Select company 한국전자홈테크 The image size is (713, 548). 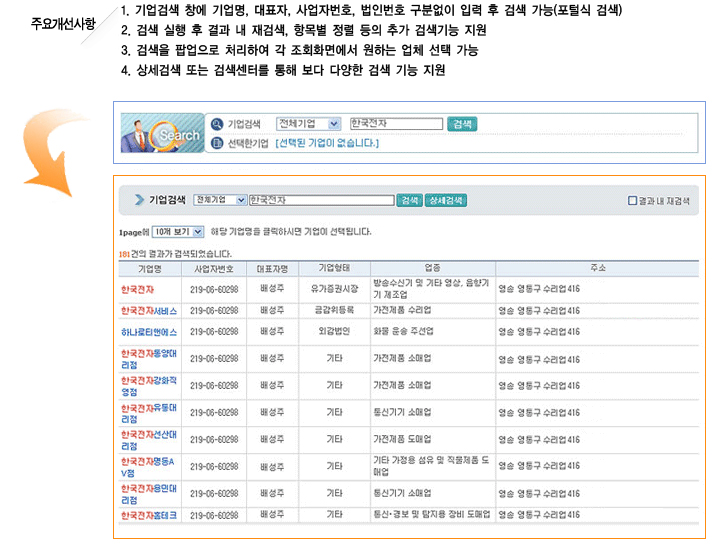click(x=149, y=516)
